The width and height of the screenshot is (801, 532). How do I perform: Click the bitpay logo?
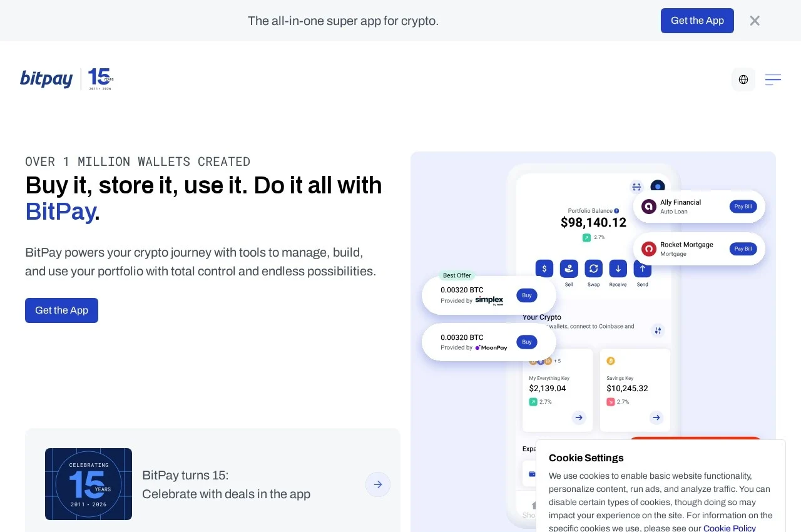pos(46,79)
